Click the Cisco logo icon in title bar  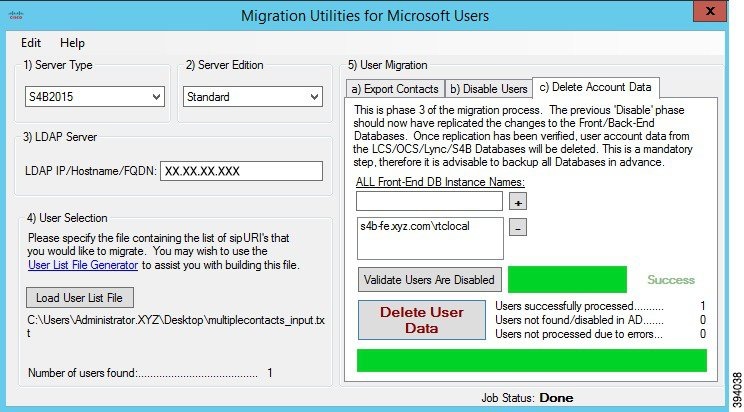point(16,15)
